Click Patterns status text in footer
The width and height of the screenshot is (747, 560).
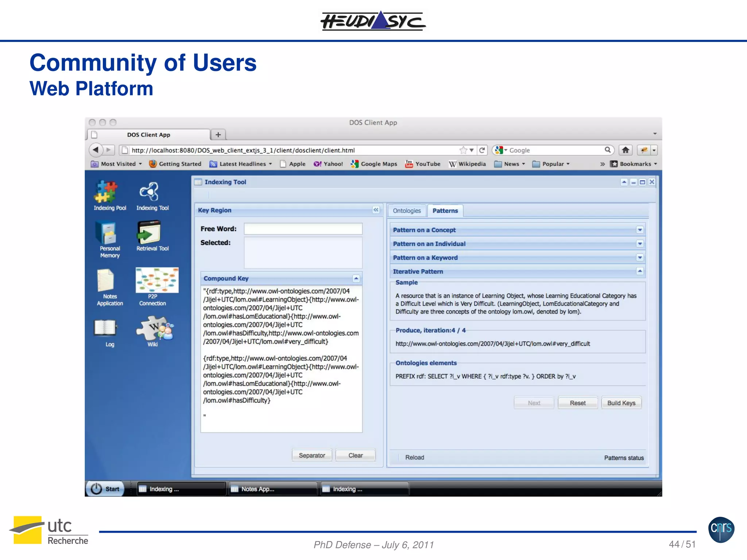click(624, 458)
